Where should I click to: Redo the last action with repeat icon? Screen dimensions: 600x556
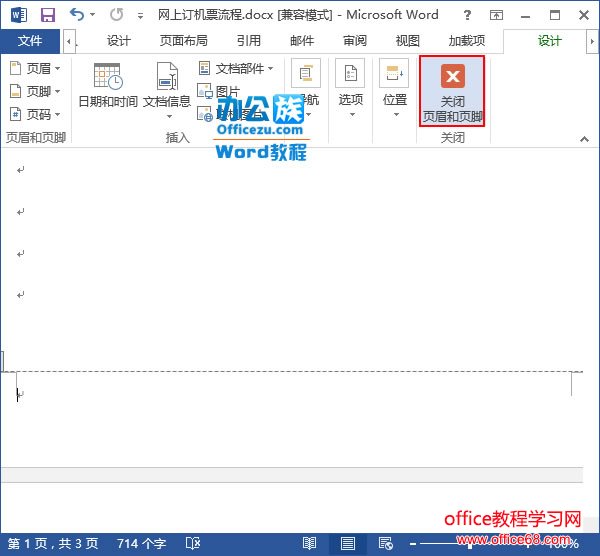(116, 15)
